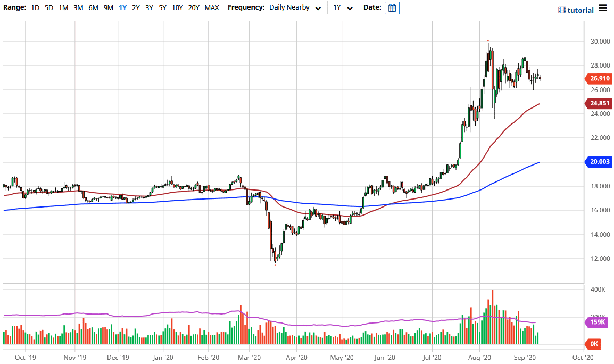Open the hamburger menu icon
Viewport: 614px width, 364px height.
(602, 8)
